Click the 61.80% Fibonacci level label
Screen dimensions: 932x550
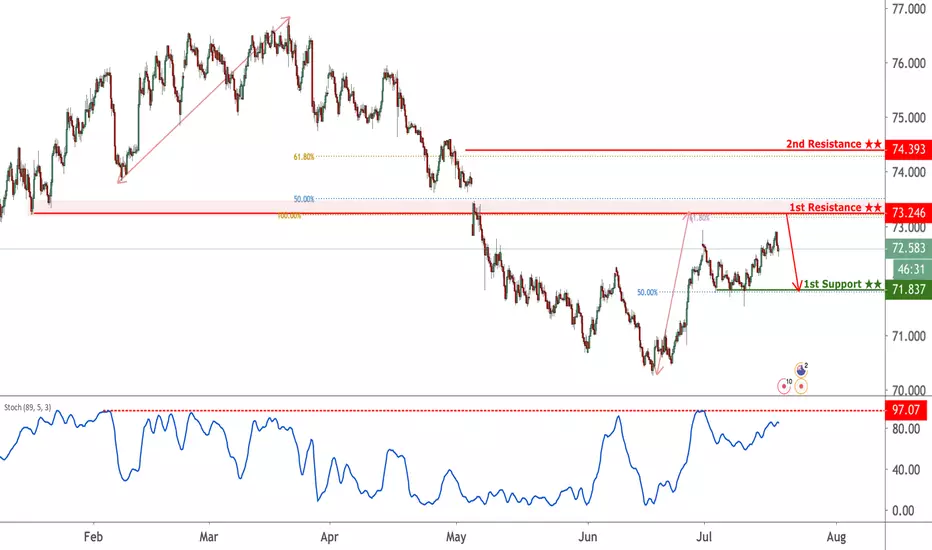click(304, 157)
